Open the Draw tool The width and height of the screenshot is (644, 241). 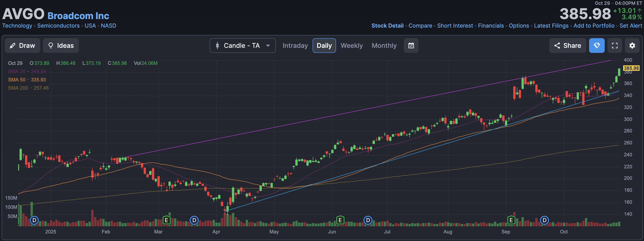[23, 46]
